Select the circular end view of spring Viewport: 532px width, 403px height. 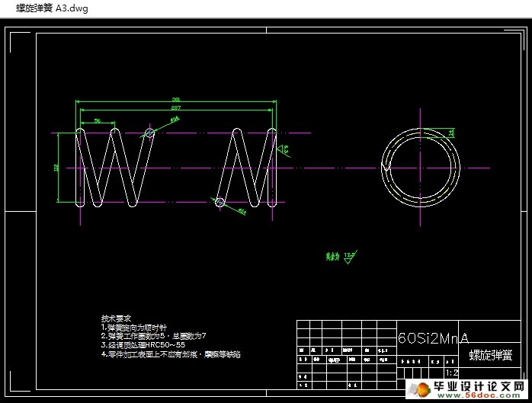(x=420, y=167)
